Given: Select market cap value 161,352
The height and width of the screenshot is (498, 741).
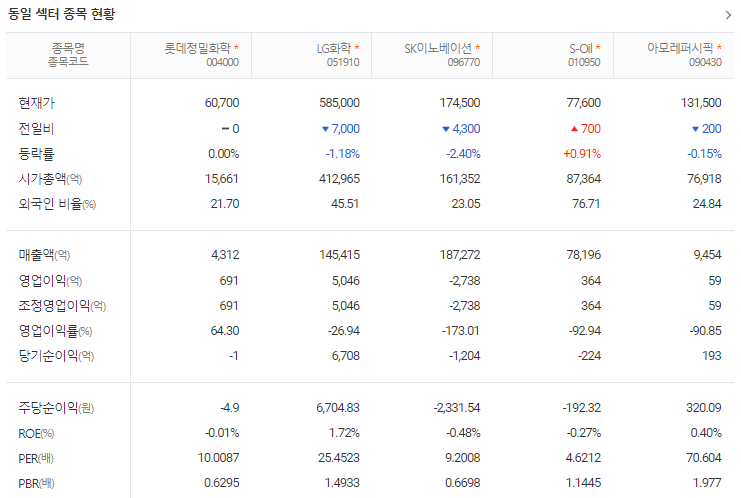Looking at the screenshot, I should pos(460,179).
